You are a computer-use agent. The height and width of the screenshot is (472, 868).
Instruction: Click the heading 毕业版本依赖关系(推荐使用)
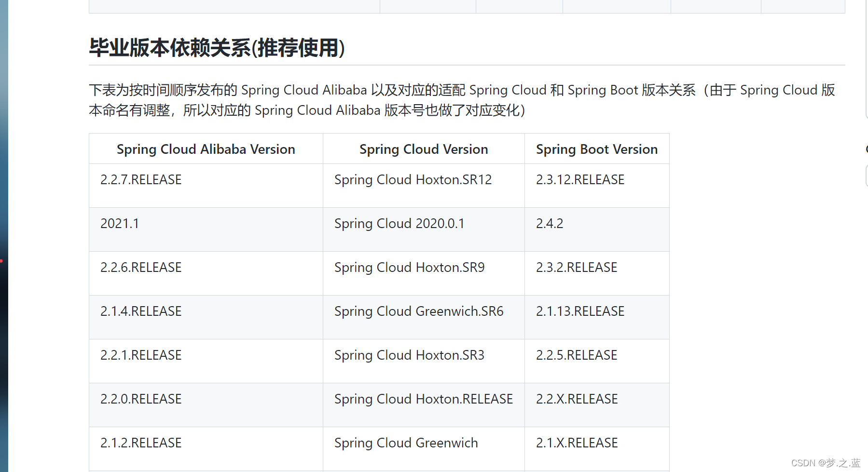(x=217, y=48)
